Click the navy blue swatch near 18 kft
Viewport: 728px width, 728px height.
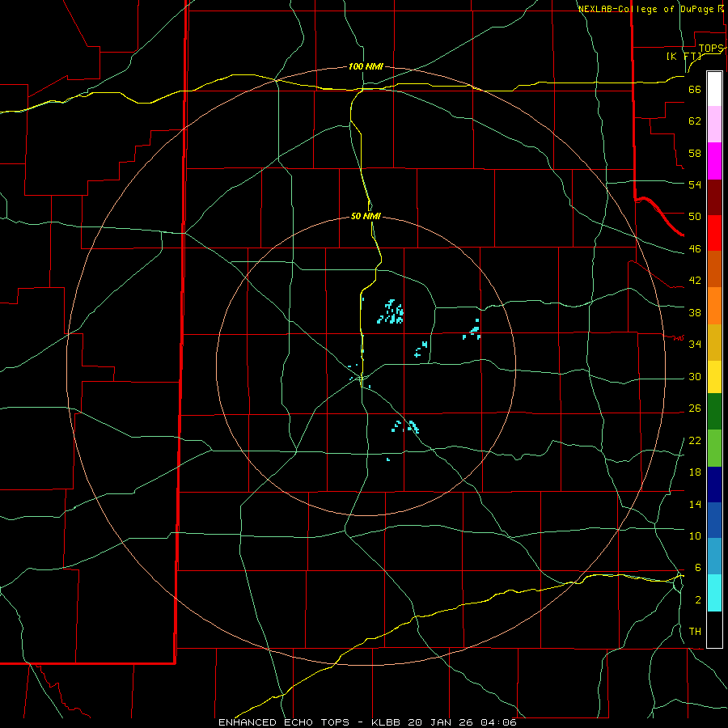point(714,485)
